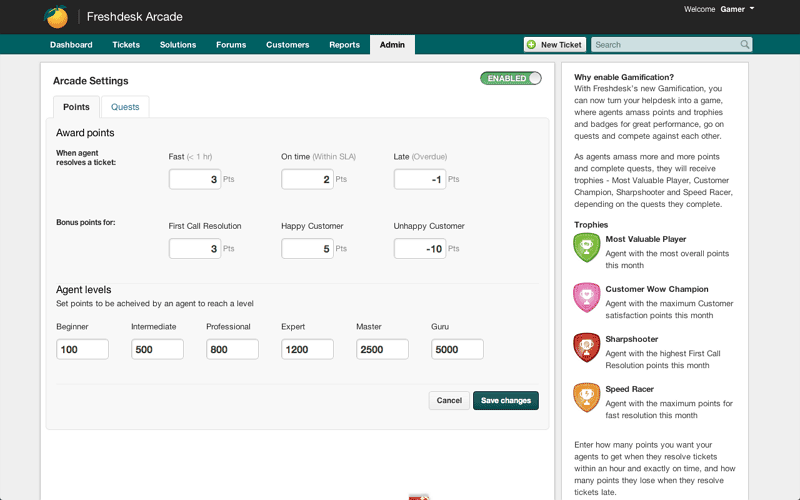Click the 'Arcade Settings' heading
The width and height of the screenshot is (800, 500).
(90, 81)
